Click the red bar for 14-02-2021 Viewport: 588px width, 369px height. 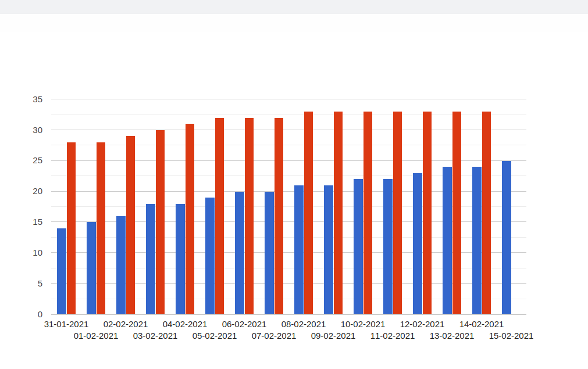(x=487, y=213)
